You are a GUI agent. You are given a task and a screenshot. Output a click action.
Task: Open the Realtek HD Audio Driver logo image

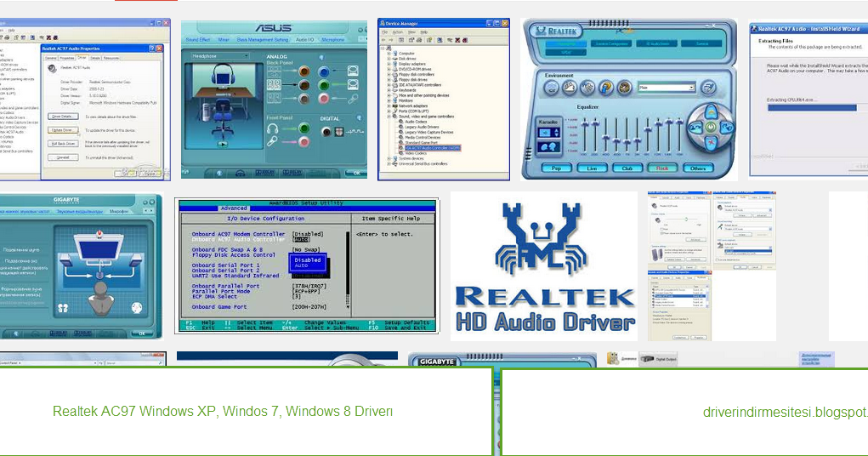(x=544, y=266)
